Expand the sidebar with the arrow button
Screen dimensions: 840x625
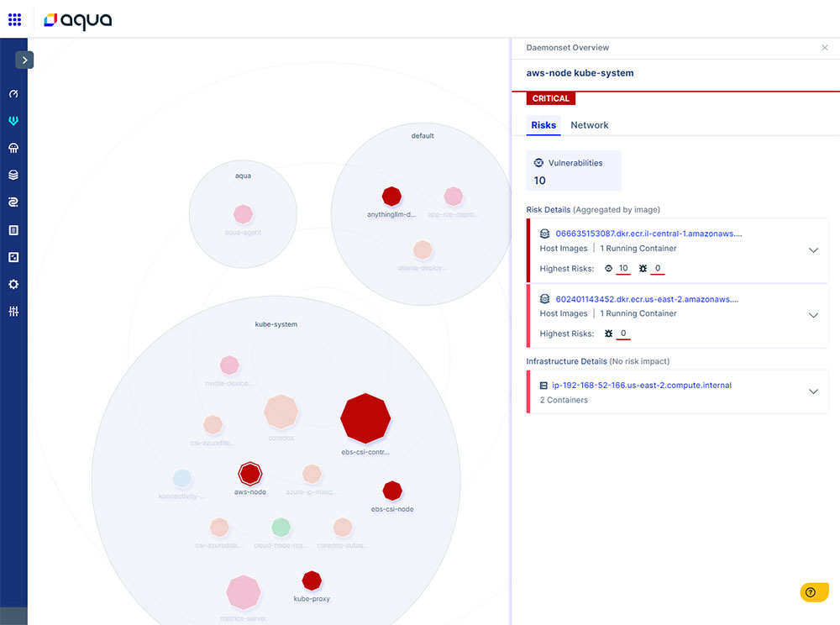24,60
